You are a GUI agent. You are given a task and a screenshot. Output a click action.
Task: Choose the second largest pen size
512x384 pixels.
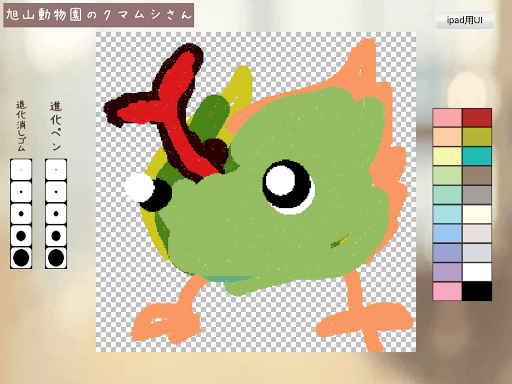pyautogui.click(x=56, y=236)
